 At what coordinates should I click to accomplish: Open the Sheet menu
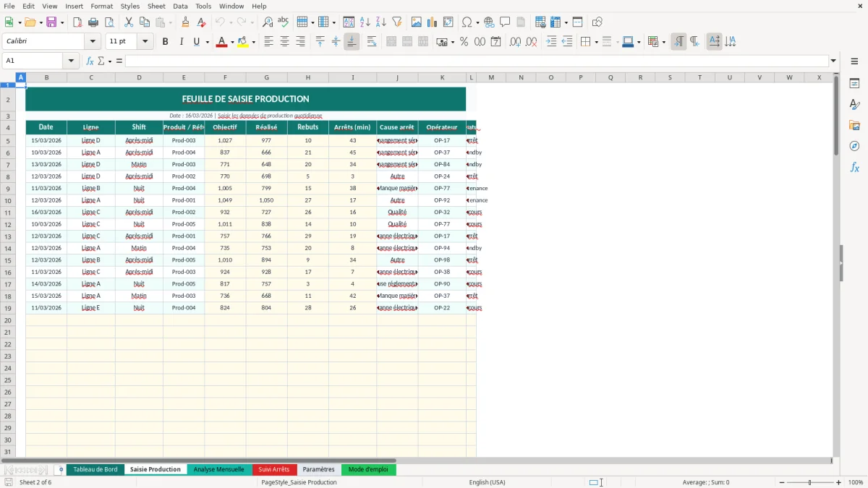[x=156, y=6]
